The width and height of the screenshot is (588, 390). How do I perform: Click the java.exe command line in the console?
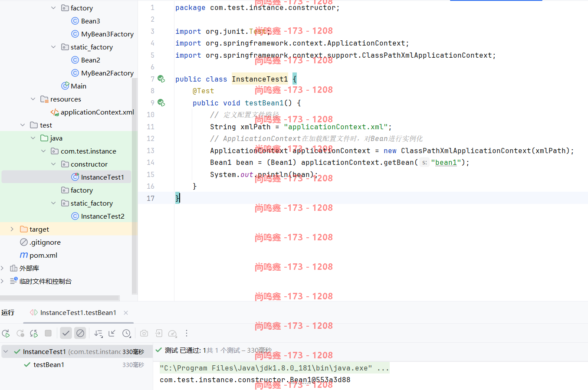click(274, 368)
